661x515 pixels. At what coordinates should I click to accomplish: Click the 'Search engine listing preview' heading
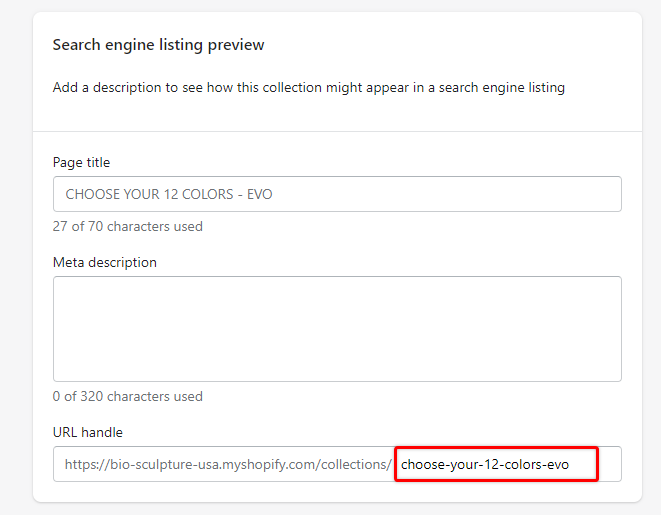click(158, 45)
